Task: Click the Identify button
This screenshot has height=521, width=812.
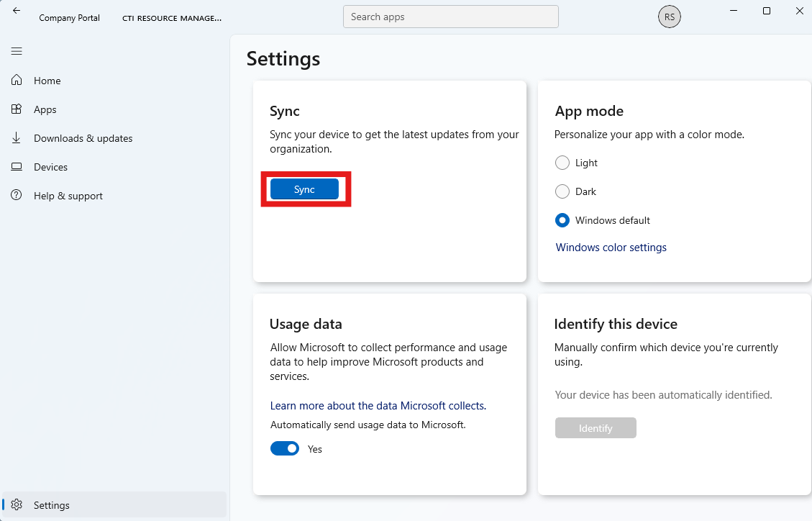Action: point(596,428)
